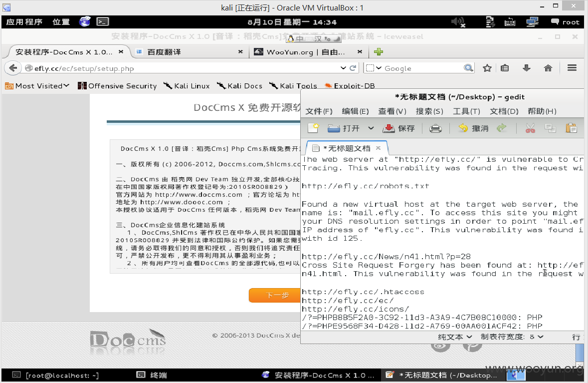Click the gedit new document icon
This screenshot has height=383, width=588.
pos(313,128)
